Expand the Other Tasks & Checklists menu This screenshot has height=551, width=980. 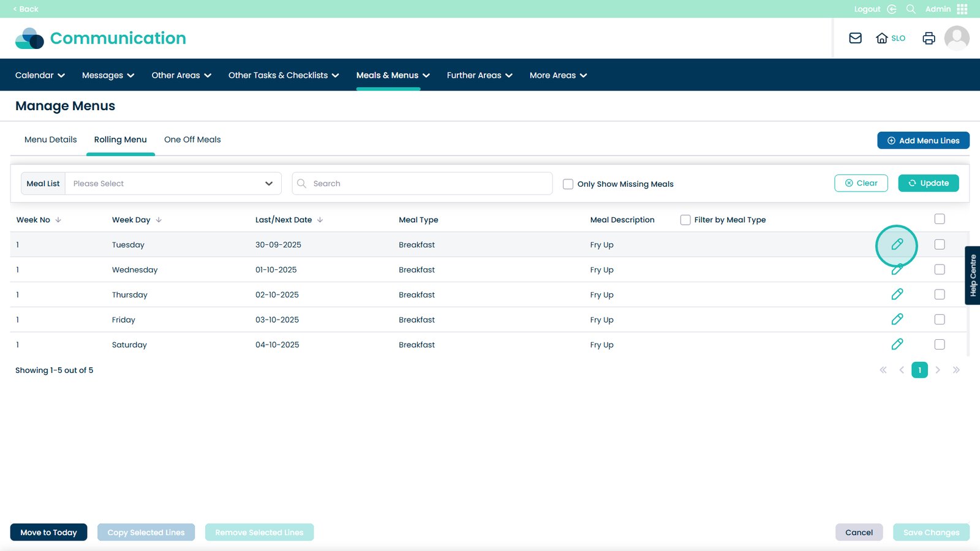coord(283,75)
